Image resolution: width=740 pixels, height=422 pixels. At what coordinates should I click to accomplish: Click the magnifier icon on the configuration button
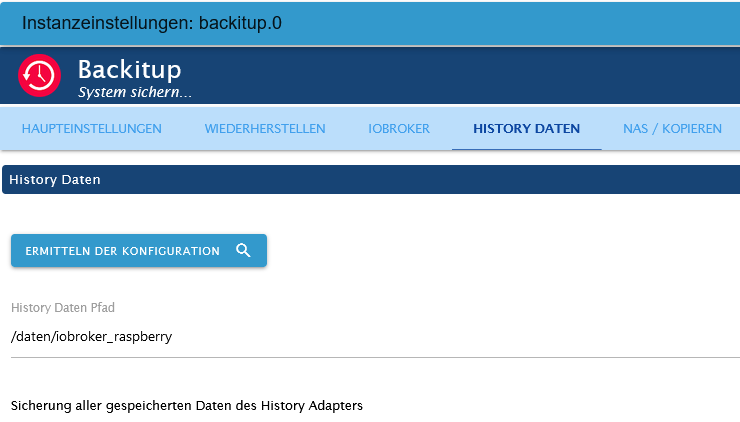click(243, 250)
